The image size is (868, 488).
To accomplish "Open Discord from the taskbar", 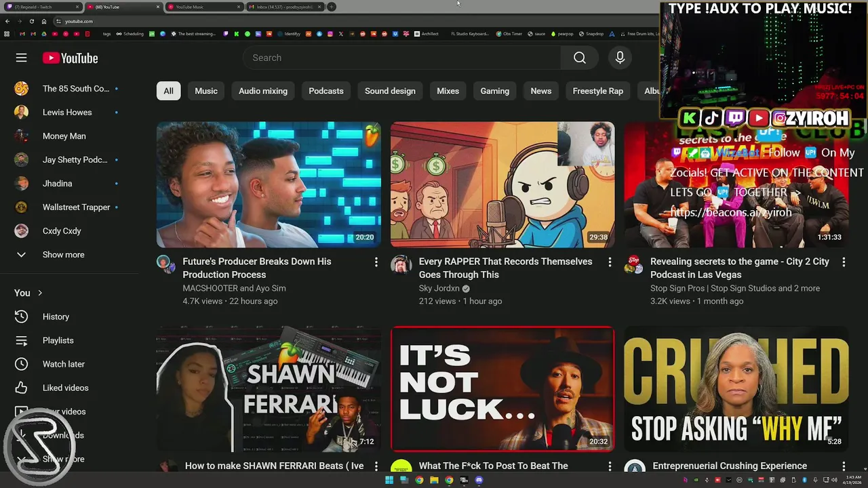I will 479,480.
